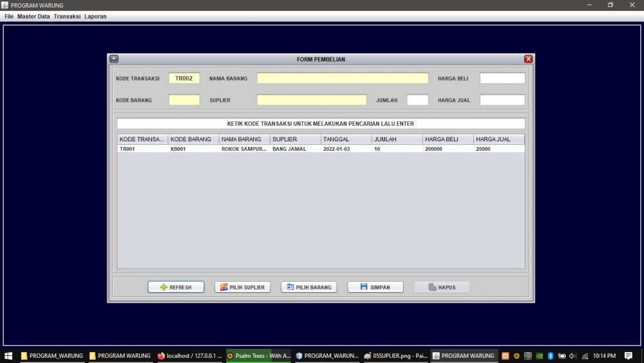Click the green plus Refresh button
644x363 pixels.
pos(176,288)
